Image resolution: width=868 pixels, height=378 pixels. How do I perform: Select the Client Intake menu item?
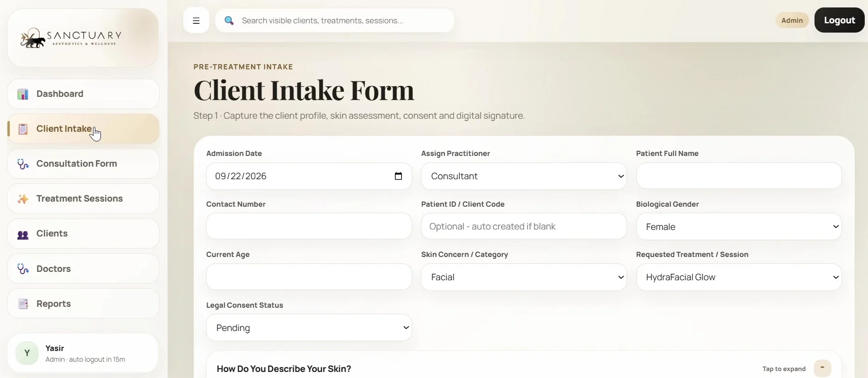click(x=83, y=129)
